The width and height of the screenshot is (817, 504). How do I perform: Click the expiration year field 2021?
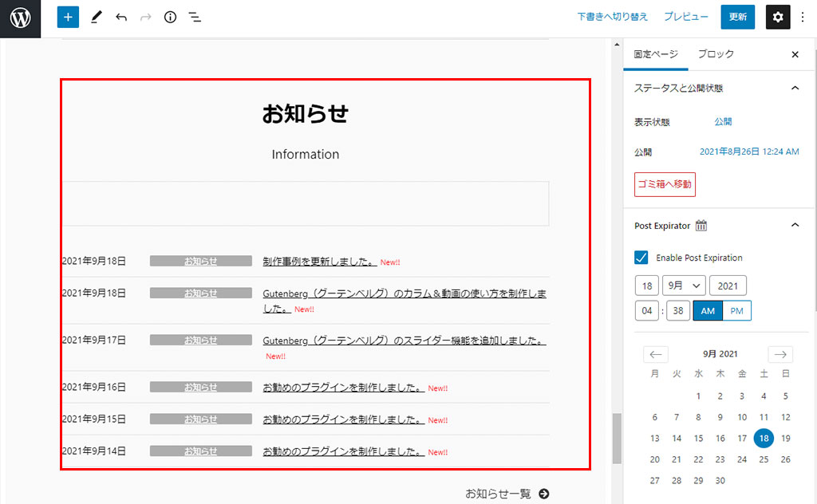[x=728, y=285]
